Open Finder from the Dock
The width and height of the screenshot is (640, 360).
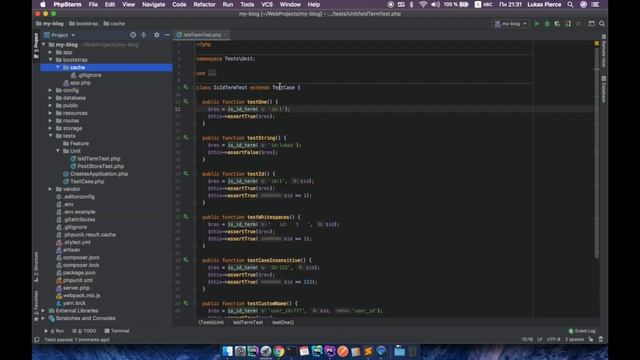point(227,351)
